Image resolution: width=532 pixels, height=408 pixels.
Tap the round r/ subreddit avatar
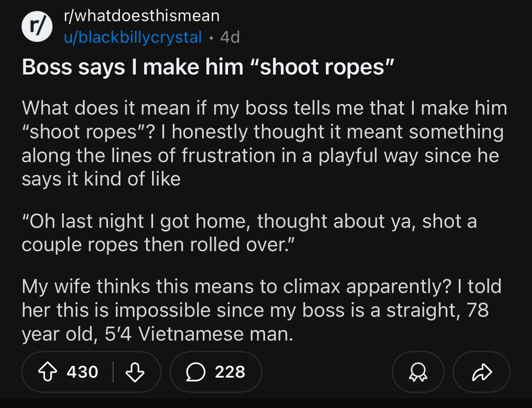[37, 27]
